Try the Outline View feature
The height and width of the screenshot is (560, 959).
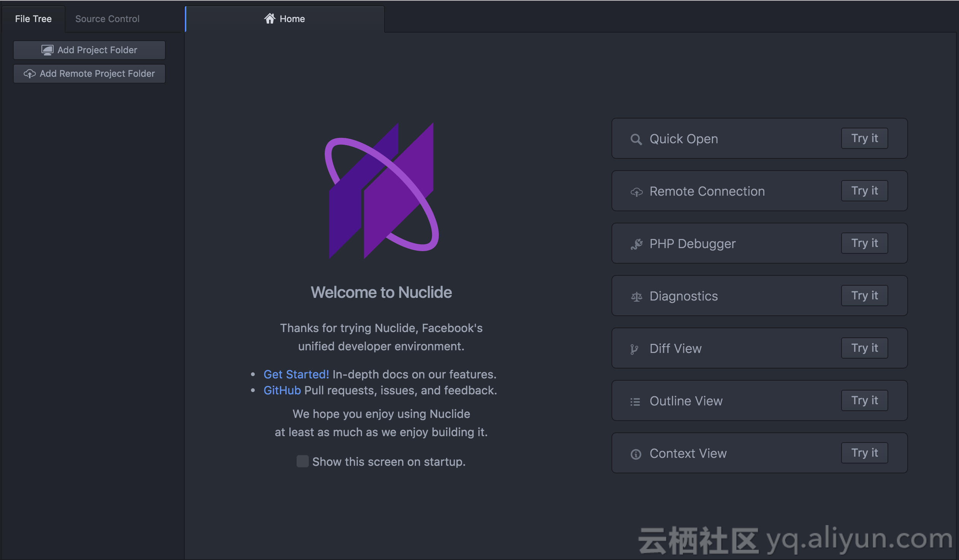pos(864,400)
